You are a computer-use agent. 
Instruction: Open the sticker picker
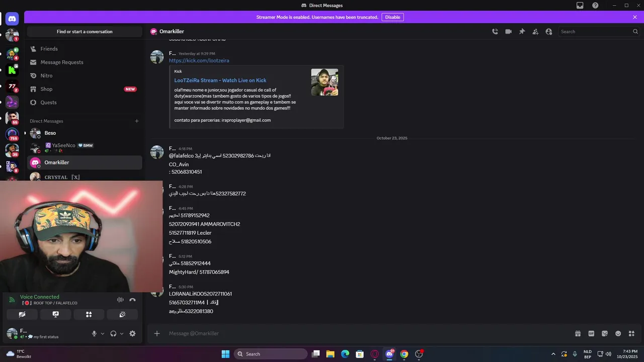(x=605, y=333)
